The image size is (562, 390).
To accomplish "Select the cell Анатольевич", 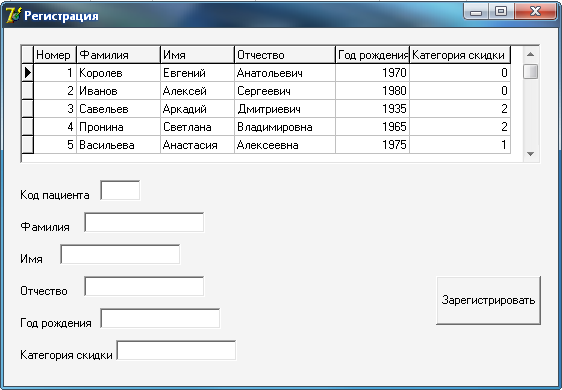I will 285,73.
